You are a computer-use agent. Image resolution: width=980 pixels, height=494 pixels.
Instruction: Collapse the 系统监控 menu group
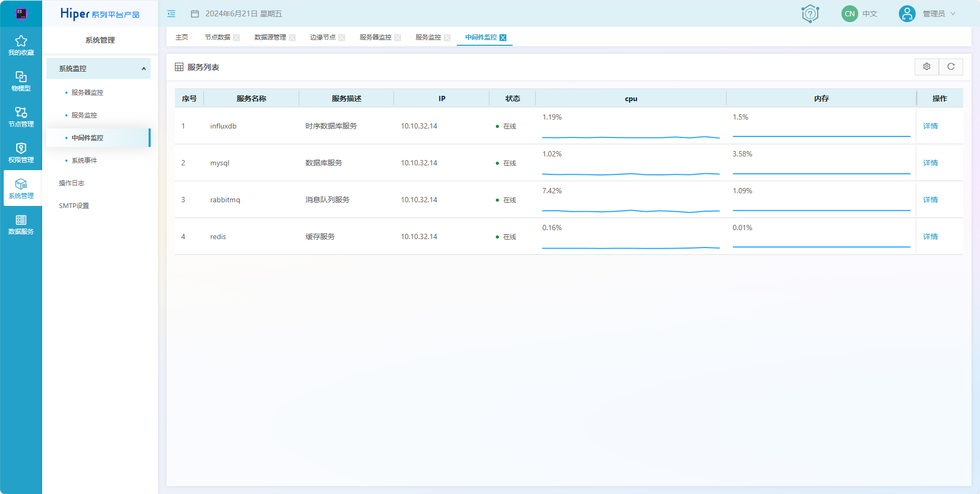pos(99,68)
